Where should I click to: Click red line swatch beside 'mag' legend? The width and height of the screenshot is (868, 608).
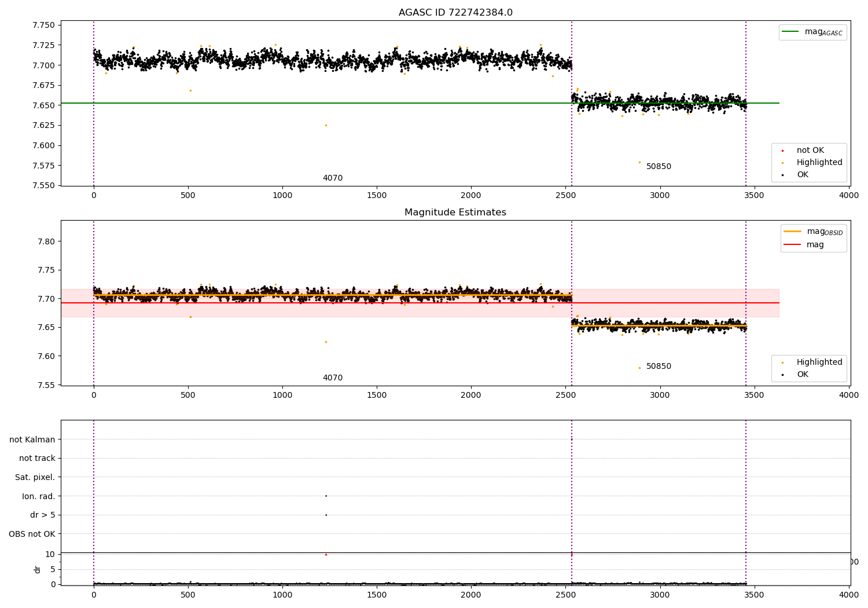coord(792,244)
